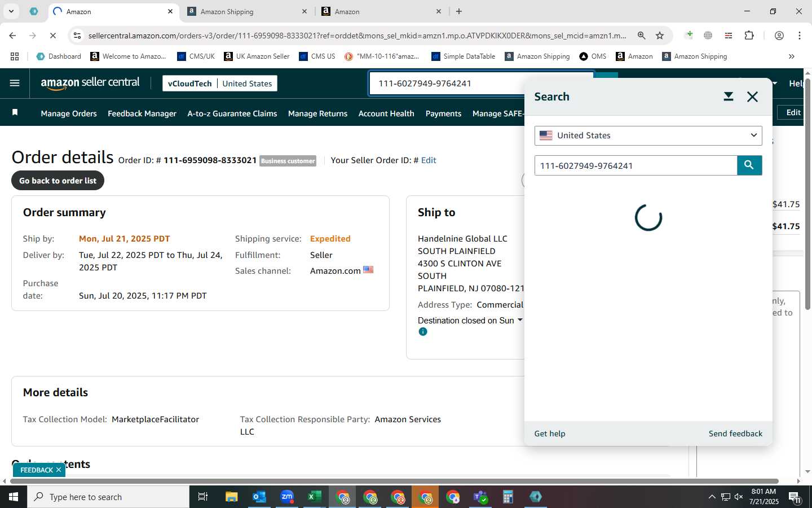Switch to the Amazon Shipping browser tab
Viewport: 812px width, 508px height.
point(247,11)
